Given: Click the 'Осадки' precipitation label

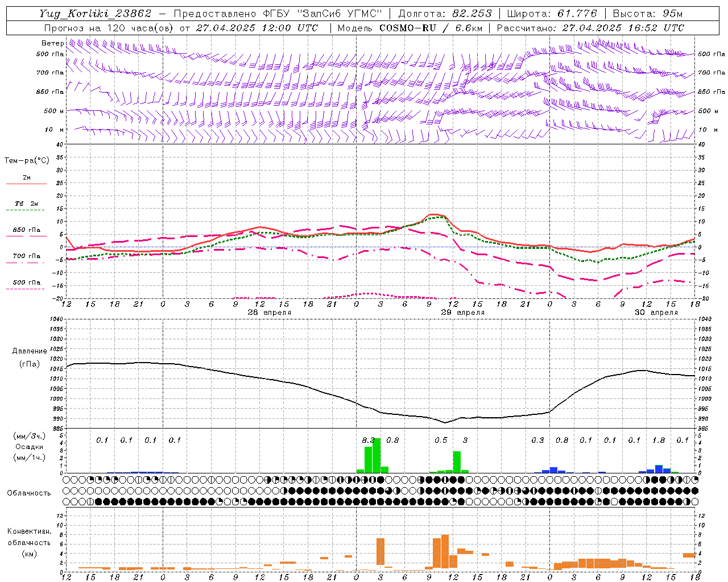Looking at the screenshot, I should click(x=30, y=447).
